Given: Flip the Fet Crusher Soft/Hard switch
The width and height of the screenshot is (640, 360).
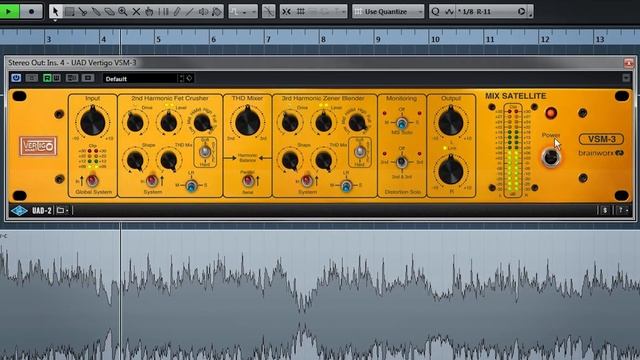Looking at the screenshot, I should point(205,151).
